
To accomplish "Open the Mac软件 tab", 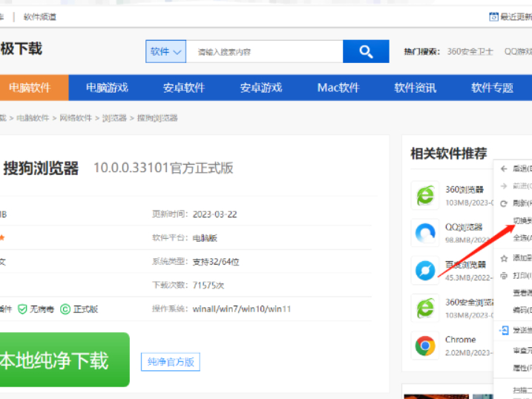I will pos(338,88).
